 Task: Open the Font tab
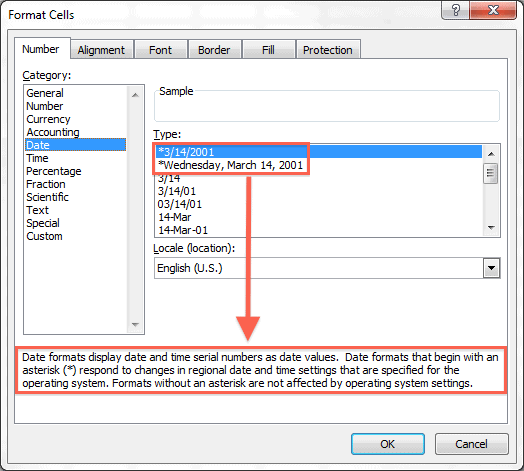coord(160,50)
